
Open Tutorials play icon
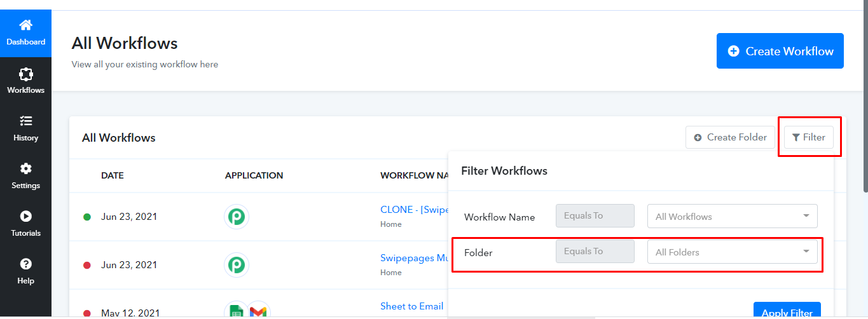tap(25, 217)
